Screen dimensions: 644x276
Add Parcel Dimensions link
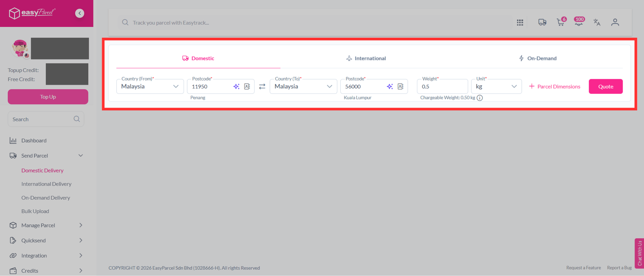click(555, 87)
